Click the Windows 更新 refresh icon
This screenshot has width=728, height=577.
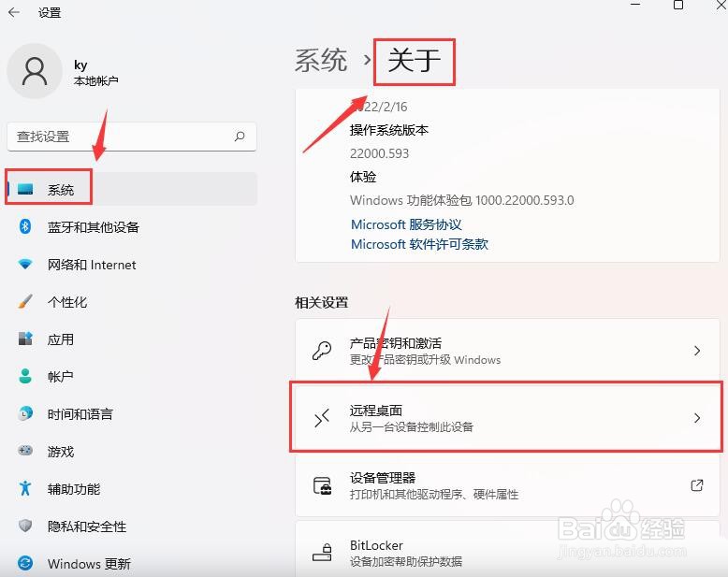[25, 563]
